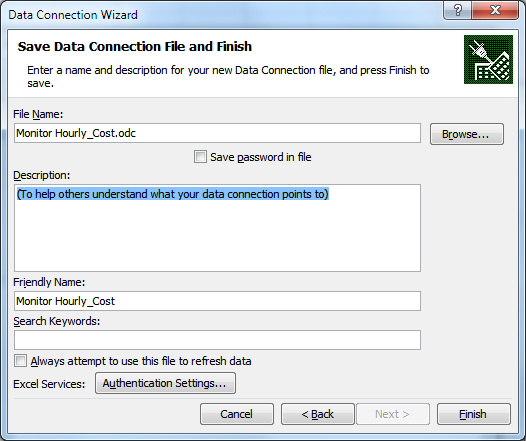526x441 pixels.
Task: Click the question mark help button
Action: pyautogui.click(x=458, y=10)
